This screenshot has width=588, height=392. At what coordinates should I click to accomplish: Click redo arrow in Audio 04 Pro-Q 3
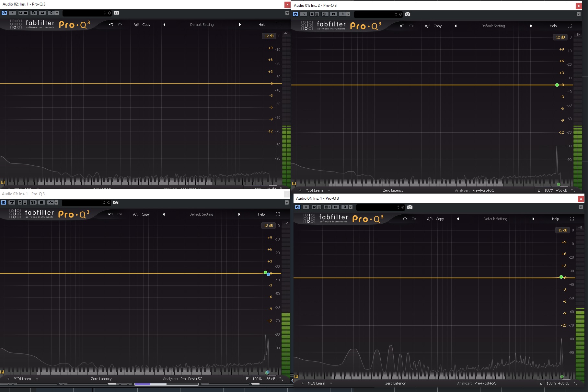pyautogui.click(x=414, y=219)
